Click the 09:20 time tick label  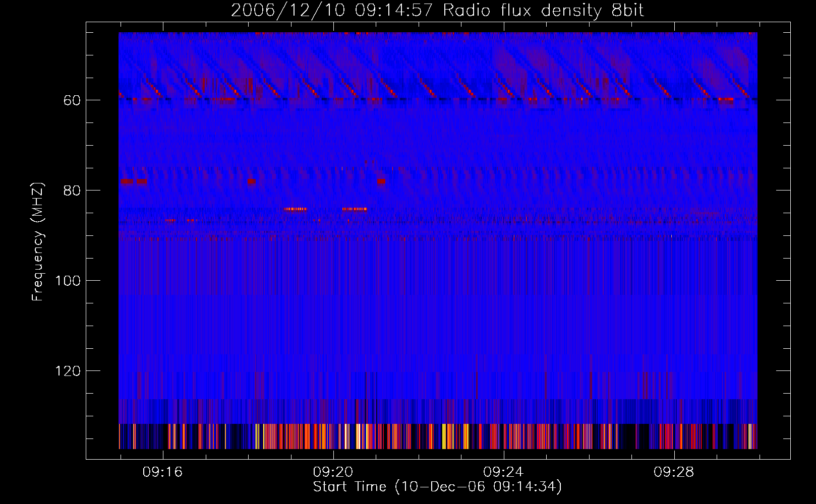(333, 472)
